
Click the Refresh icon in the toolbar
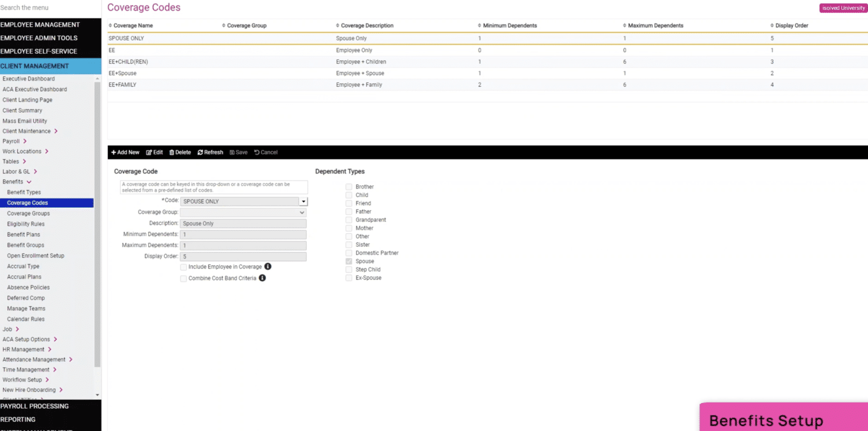coord(200,152)
